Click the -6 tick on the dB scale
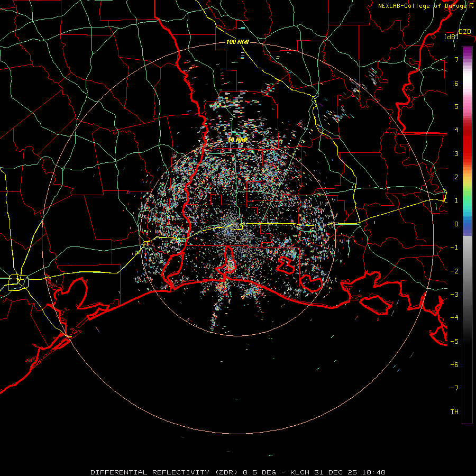Image resolution: width=476 pixels, height=476 pixels. (454, 365)
